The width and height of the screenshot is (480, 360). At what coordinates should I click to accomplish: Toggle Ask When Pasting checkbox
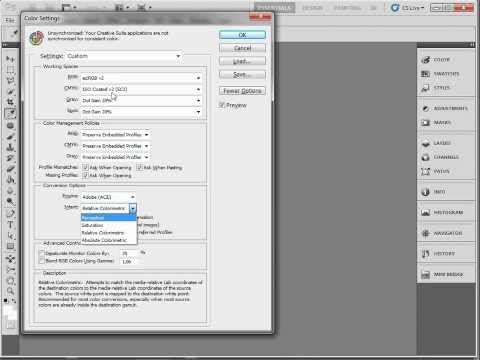pos(140,167)
